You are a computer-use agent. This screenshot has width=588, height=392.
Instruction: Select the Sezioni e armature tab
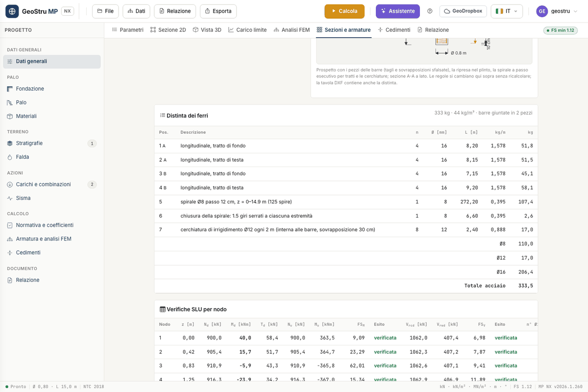(x=343, y=30)
